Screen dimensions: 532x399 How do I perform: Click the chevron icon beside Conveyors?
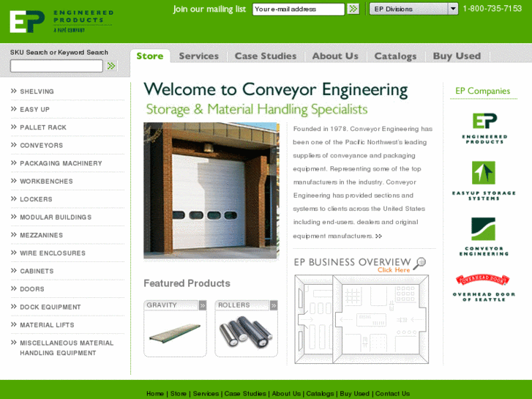point(14,145)
